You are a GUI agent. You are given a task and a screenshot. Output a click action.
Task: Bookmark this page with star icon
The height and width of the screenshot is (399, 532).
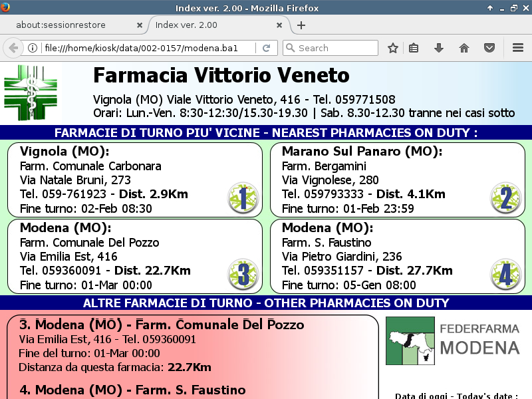[x=393, y=48]
